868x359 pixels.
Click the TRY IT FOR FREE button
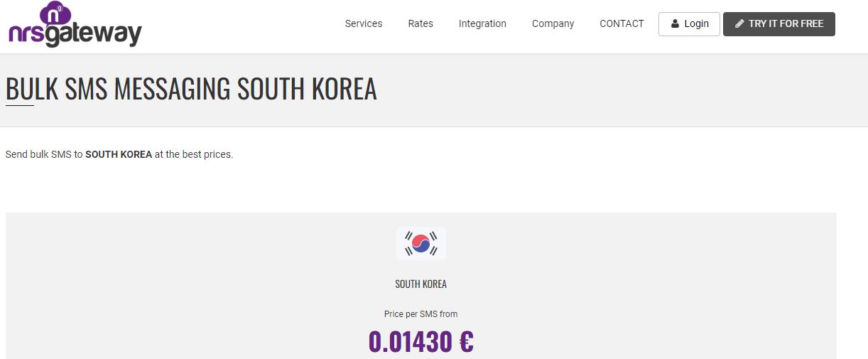(x=779, y=24)
